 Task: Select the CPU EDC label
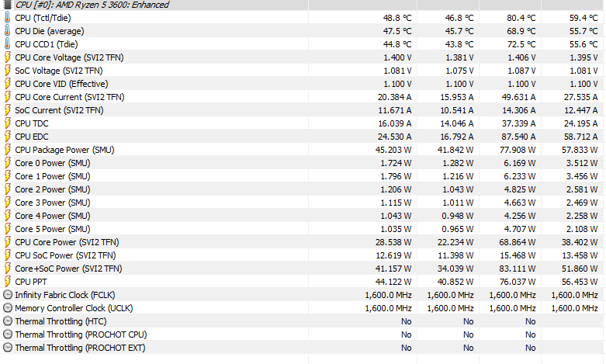point(32,137)
